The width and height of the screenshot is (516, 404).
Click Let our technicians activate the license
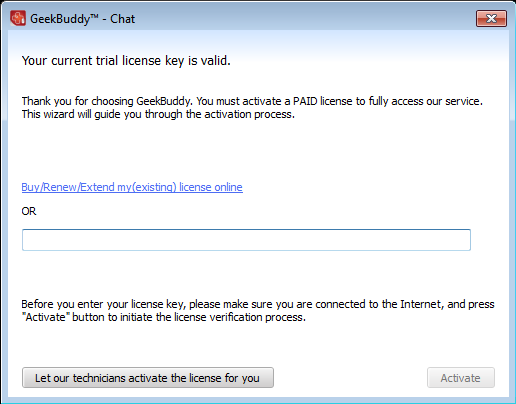(x=148, y=378)
